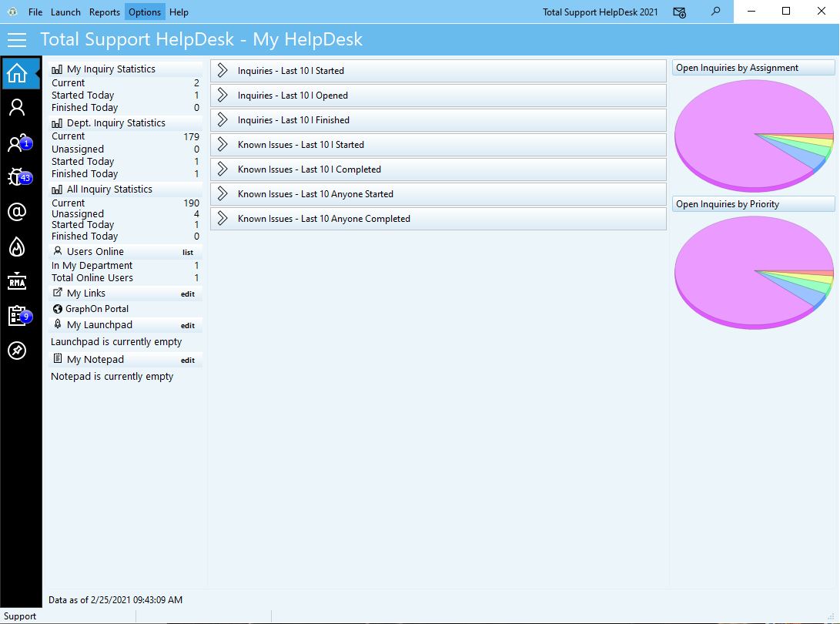Click edit next to My Links

point(188,294)
